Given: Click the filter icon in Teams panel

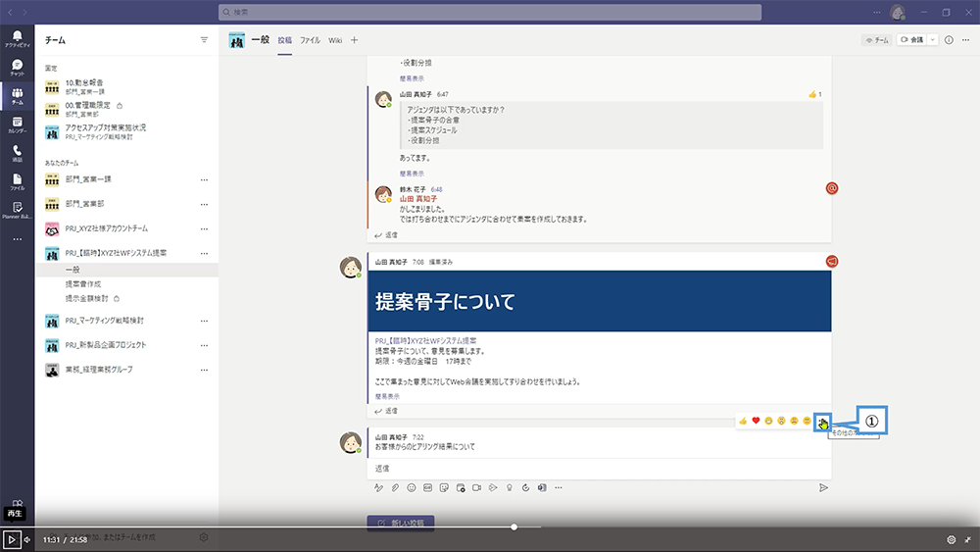Looking at the screenshot, I should coord(204,40).
